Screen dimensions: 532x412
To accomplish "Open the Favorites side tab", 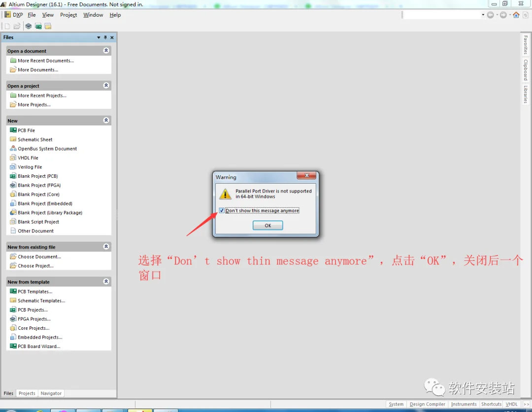I will 525,45.
